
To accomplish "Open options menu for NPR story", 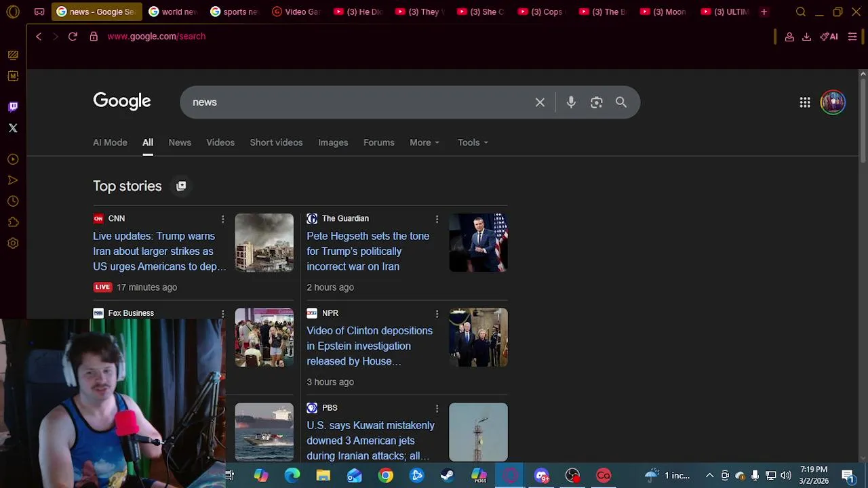I will click(437, 314).
